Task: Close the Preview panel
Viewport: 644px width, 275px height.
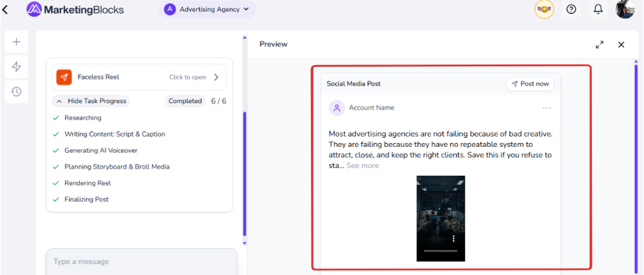Action: (621, 44)
